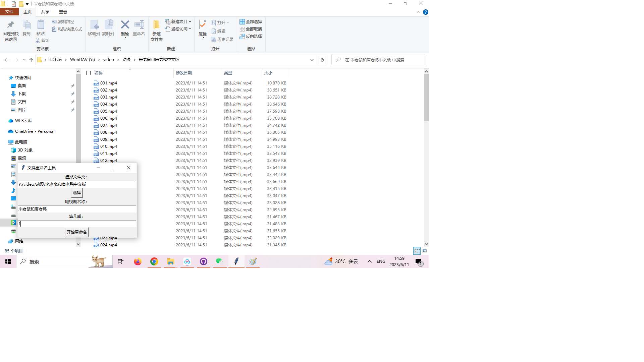Click the Paste (粘贴) clipboard icon
The image size is (644, 362).
[x=41, y=25]
